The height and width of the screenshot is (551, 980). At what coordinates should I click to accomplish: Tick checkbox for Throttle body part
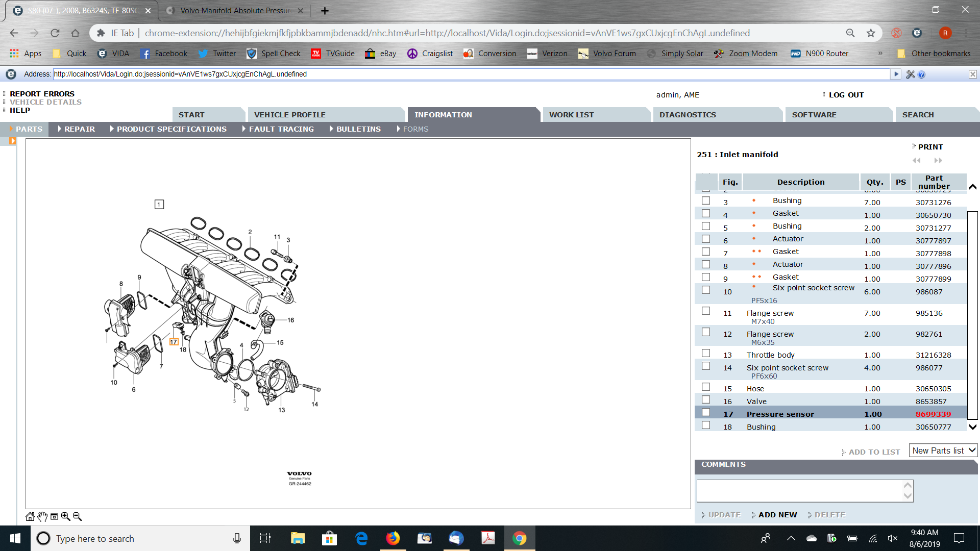tap(706, 353)
